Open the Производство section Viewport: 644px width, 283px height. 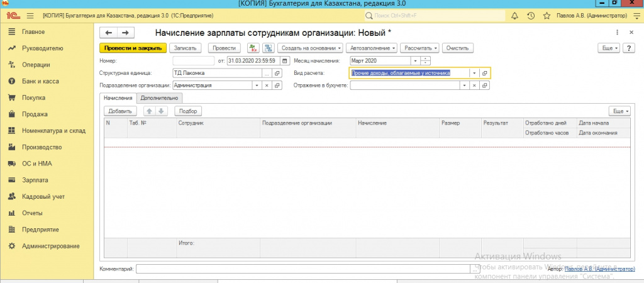(42, 147)
